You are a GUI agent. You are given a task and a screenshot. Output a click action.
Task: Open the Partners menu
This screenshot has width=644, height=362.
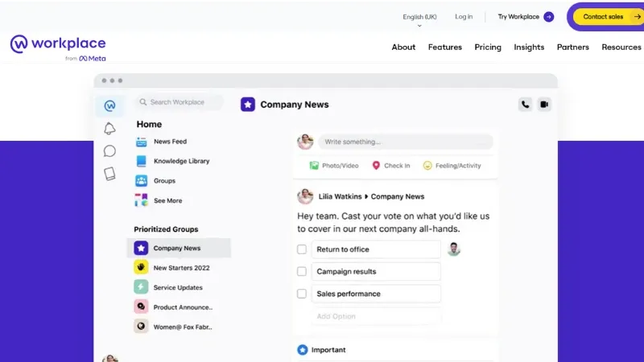[573, 47]
